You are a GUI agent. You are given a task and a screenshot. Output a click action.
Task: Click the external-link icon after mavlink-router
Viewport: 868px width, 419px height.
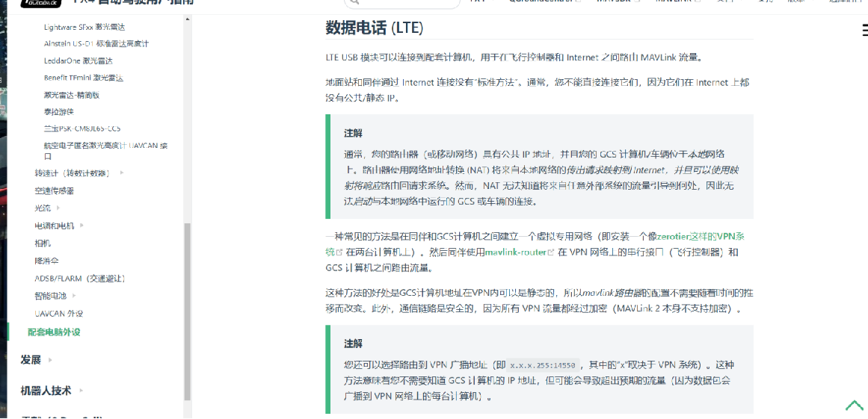pyautogui.click(x=551, y=252)
